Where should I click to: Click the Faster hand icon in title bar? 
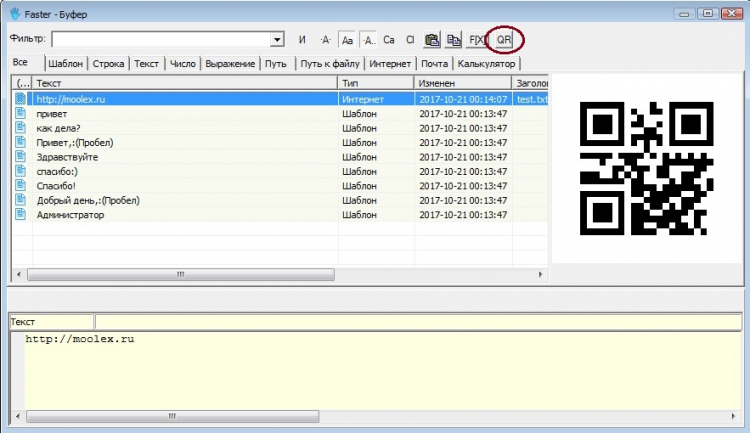pos(15,14)
